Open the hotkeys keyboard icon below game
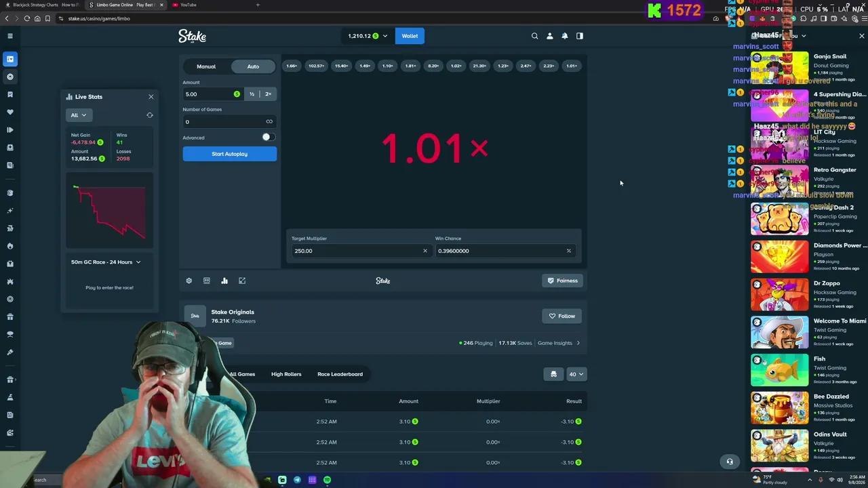 point(207,281)
